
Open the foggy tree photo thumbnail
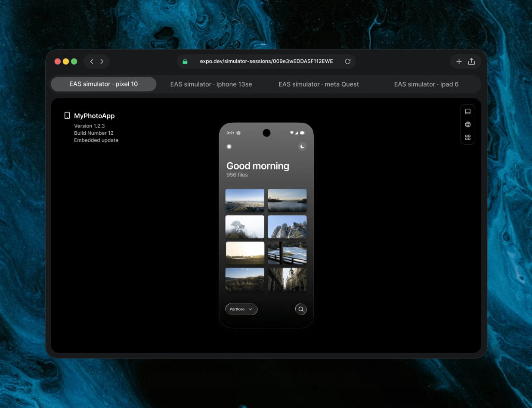point(245,227)
